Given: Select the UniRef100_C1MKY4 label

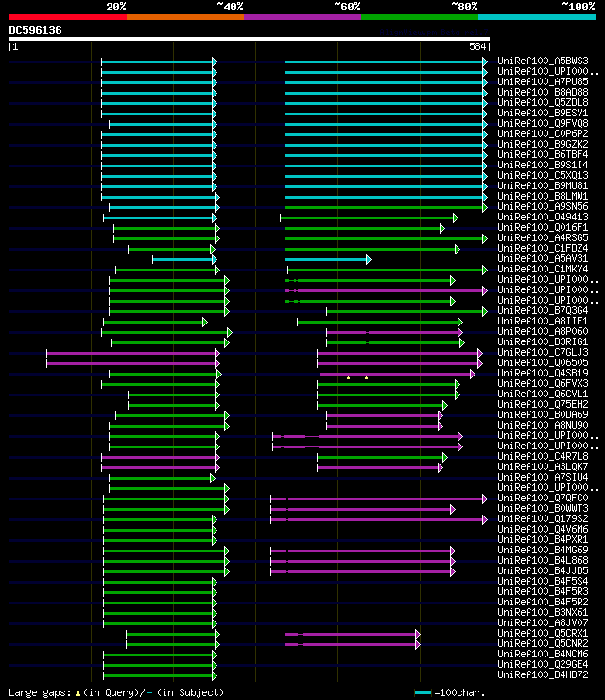Looking at the screenshot, I should [543, 270].
